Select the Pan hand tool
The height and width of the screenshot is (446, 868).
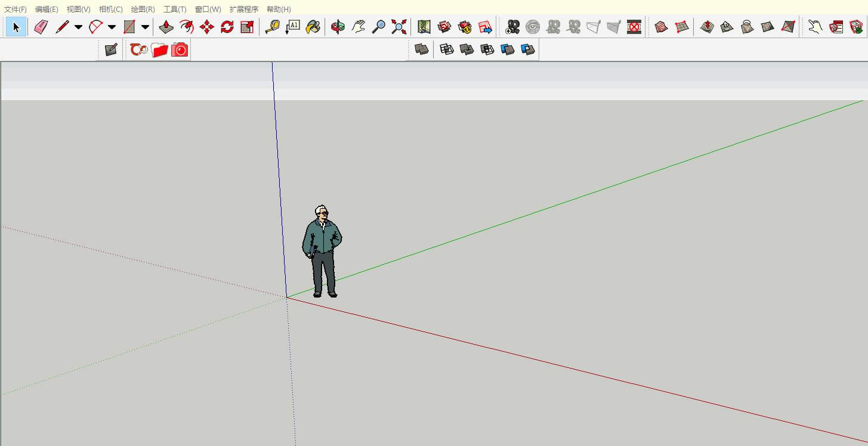coord(359,27)
